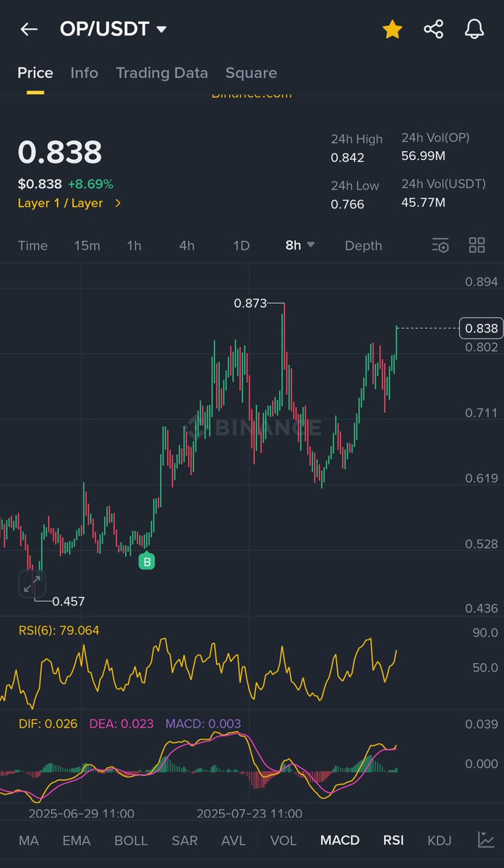
Task: Tap the expand fullscreen chart icon
Action: [x=31, y=584]
